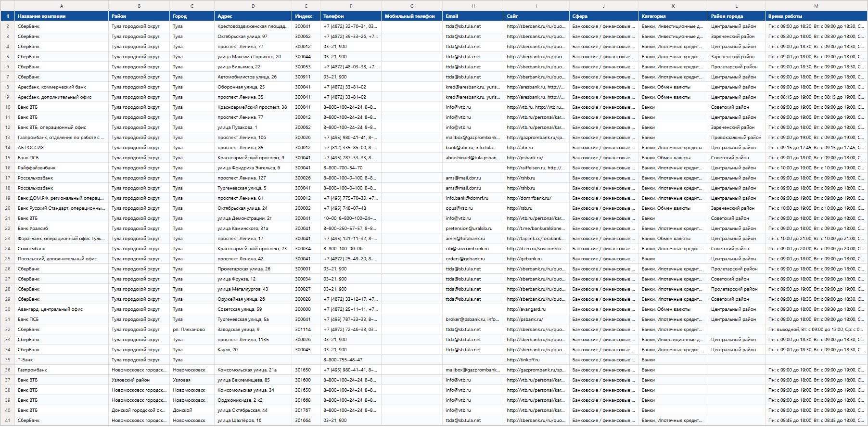Select address "улица Каминского, 31а"

253,229
